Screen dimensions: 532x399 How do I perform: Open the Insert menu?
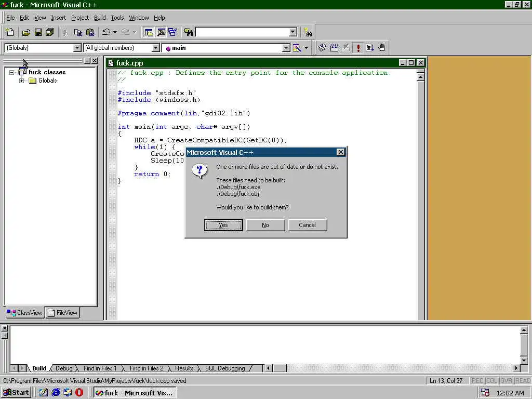58,18
